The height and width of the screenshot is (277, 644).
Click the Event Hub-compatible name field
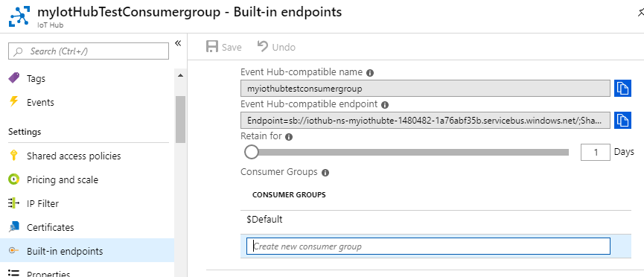tap(426, 89)
